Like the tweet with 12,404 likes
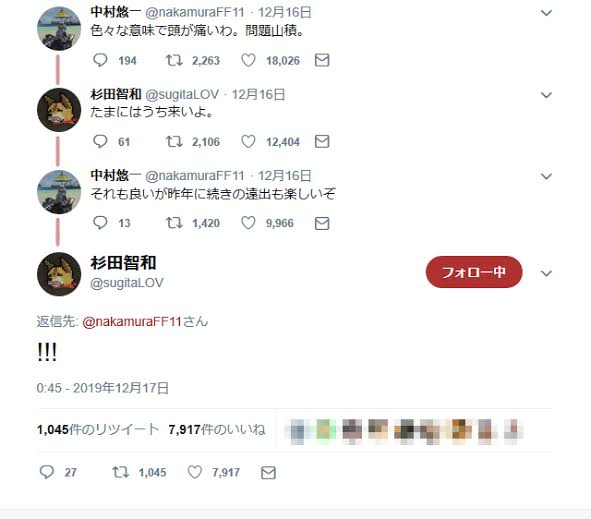 pyautogui.click(x=248, y=142)
